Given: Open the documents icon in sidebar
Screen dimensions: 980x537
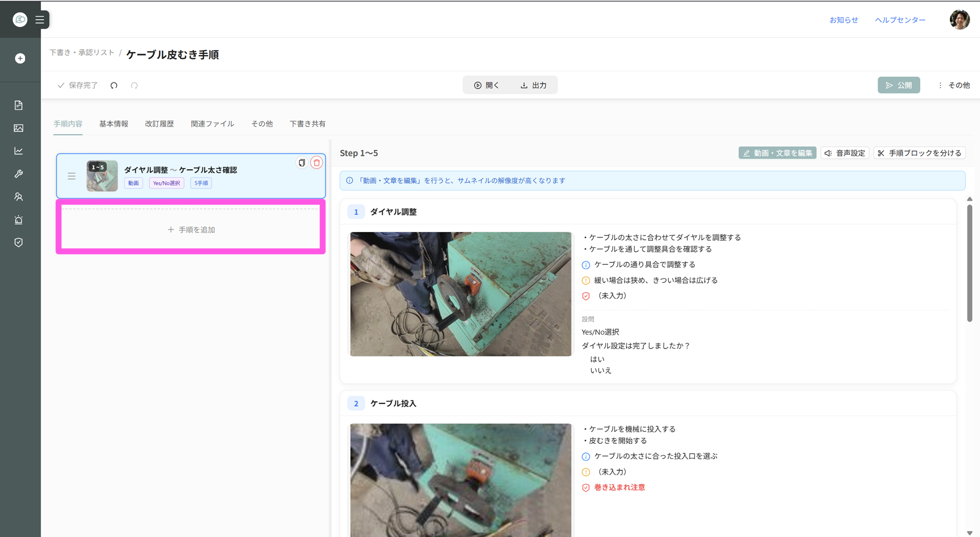Looking at the screenshot, I should (19, 105).
